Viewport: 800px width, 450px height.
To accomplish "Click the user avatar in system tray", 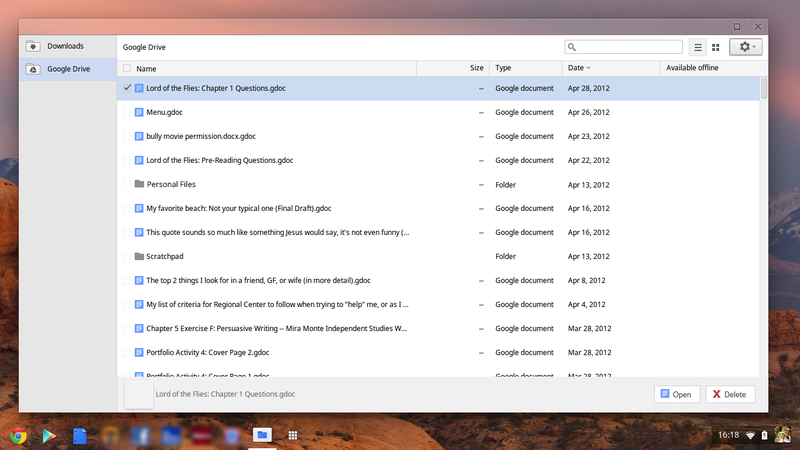I will pyautogui.click(x=783, y=435).
